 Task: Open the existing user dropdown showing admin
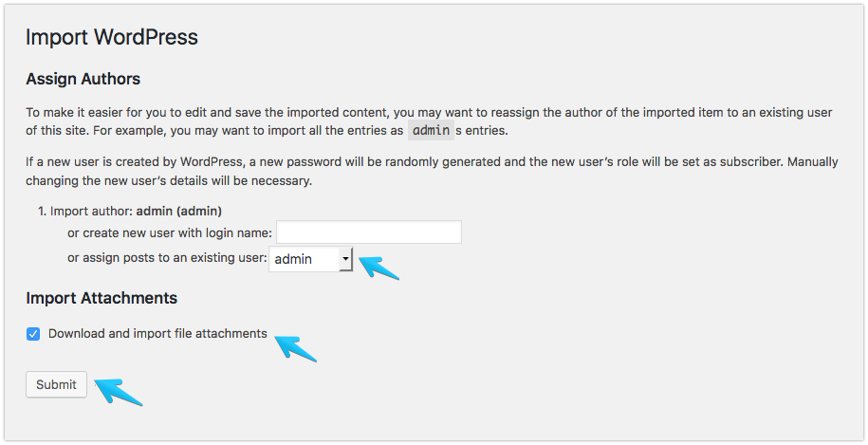coord(310,259)
